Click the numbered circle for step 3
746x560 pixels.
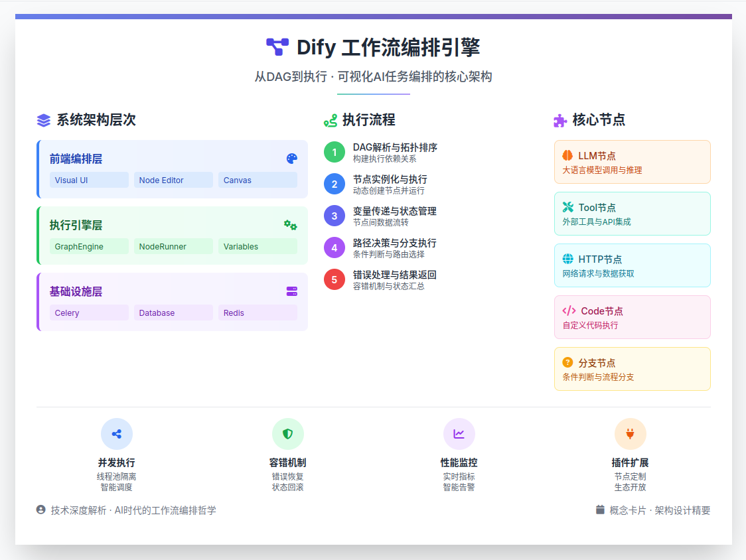coord(335,215)
